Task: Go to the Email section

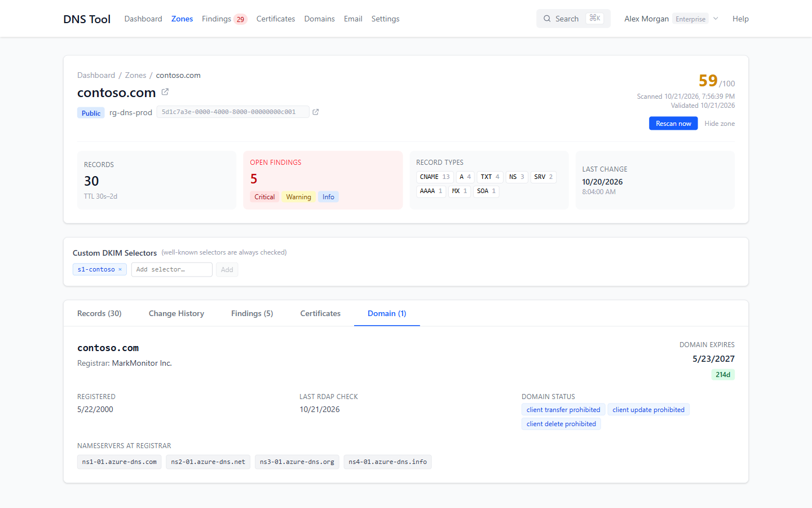Action: pyautogui.click(x=353, y=19)
